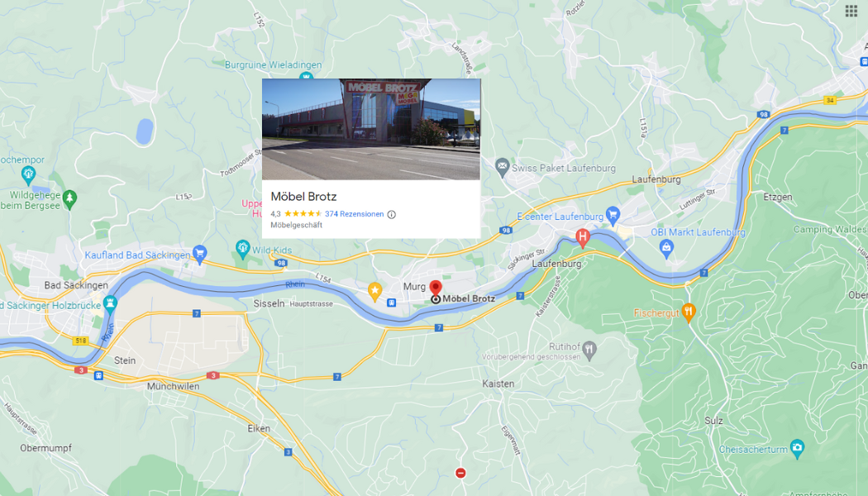Open the Google apps grid icon
The image size is (868, 496).
point(851,11)
